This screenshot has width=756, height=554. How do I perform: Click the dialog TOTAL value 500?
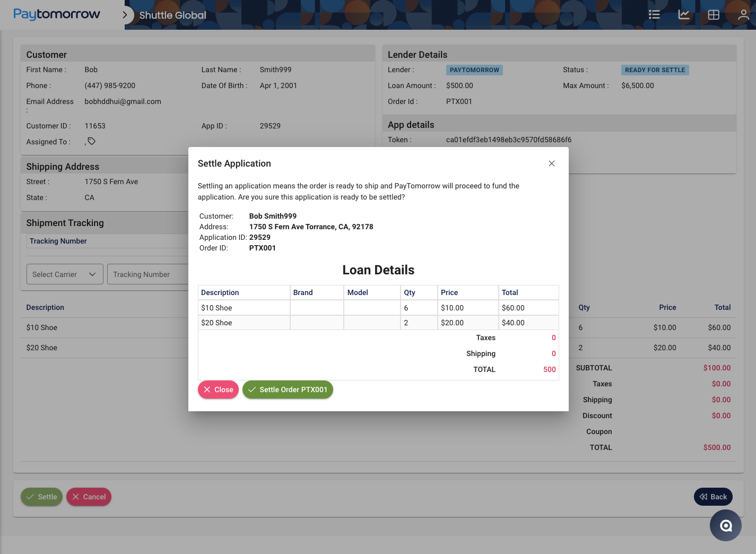pyautogui.click(x=550, y=369)
